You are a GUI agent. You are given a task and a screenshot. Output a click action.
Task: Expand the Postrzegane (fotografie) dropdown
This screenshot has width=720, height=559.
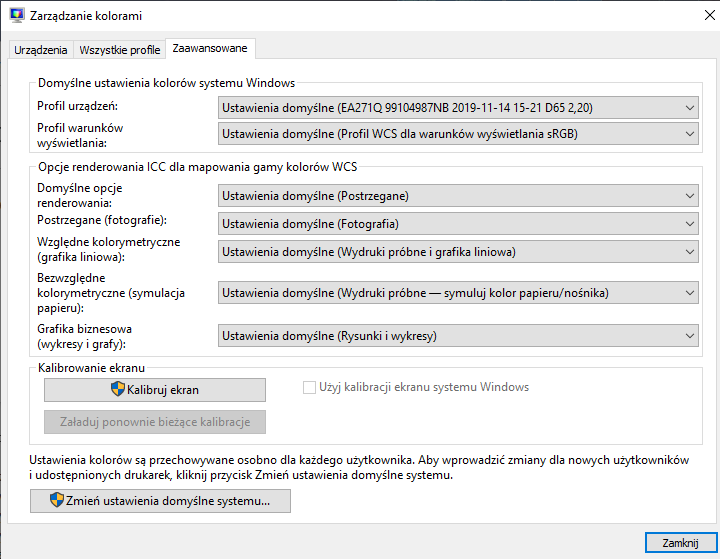458,224
